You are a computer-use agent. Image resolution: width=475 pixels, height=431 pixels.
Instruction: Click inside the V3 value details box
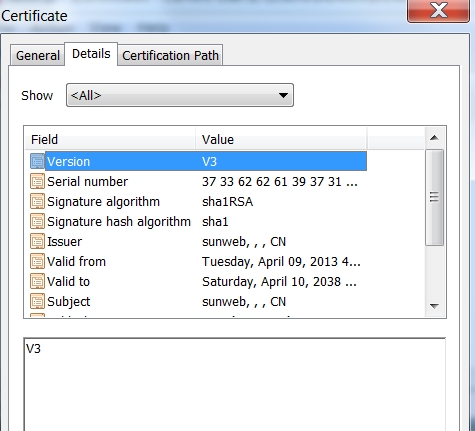pos(235,384)
